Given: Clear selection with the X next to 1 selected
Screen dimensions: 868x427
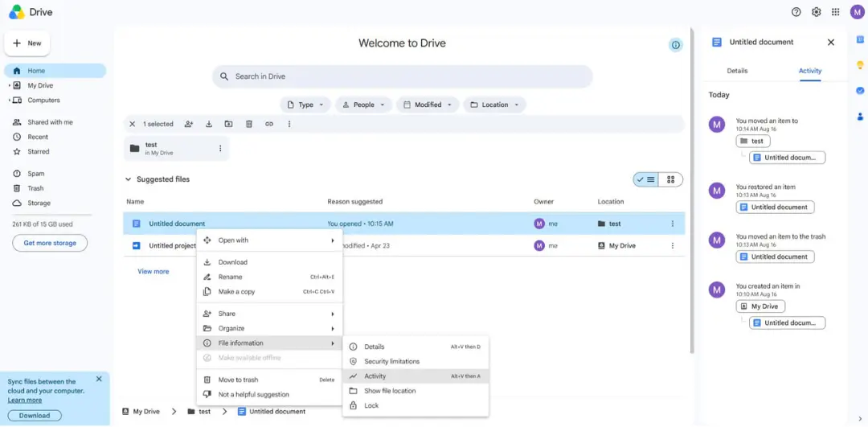Looking at the screenshot, I should pyautogui.click(x=133, y=124).
